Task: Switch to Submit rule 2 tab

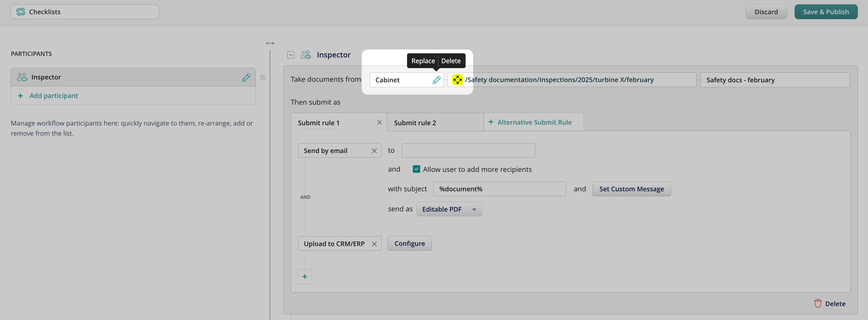Action: pyautogui.click(x=415, y=123)
